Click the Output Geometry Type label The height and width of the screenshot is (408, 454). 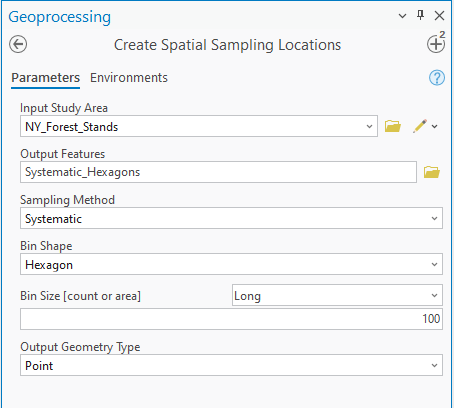pyautogui.click(x=80, y=347)
